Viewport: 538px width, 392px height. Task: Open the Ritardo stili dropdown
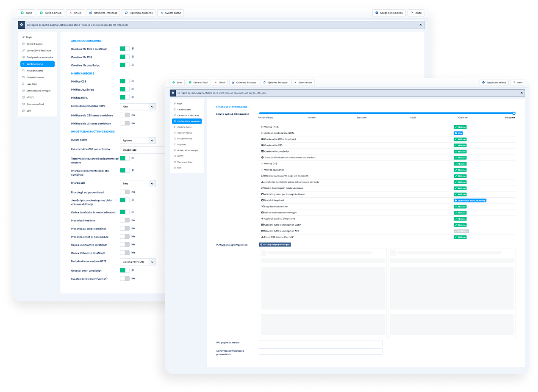coord(138,183)
